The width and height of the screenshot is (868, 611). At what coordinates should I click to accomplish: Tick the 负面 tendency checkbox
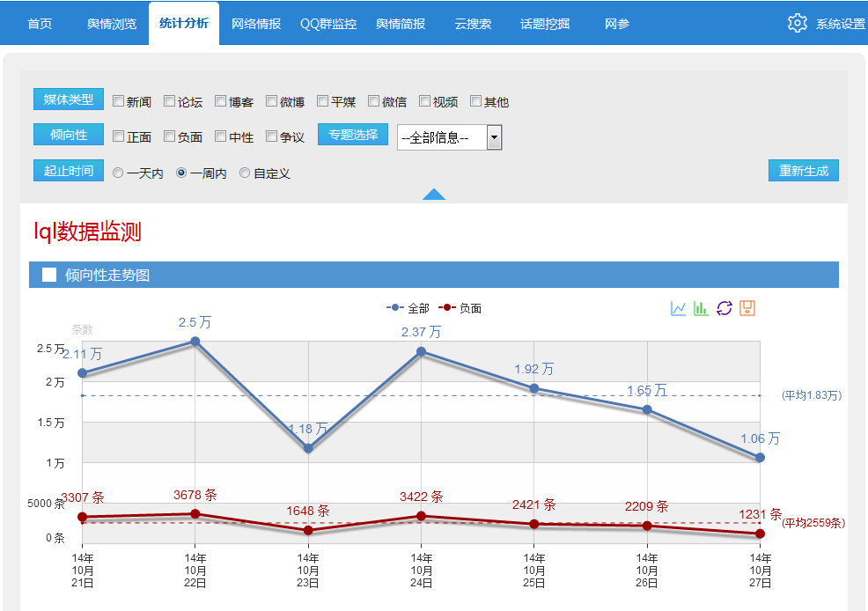point(169,136)
